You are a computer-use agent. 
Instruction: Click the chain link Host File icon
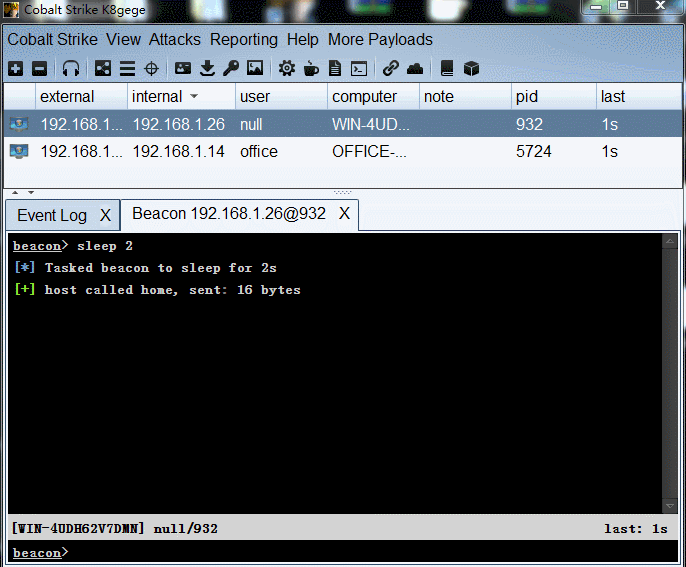pos(391,69)
